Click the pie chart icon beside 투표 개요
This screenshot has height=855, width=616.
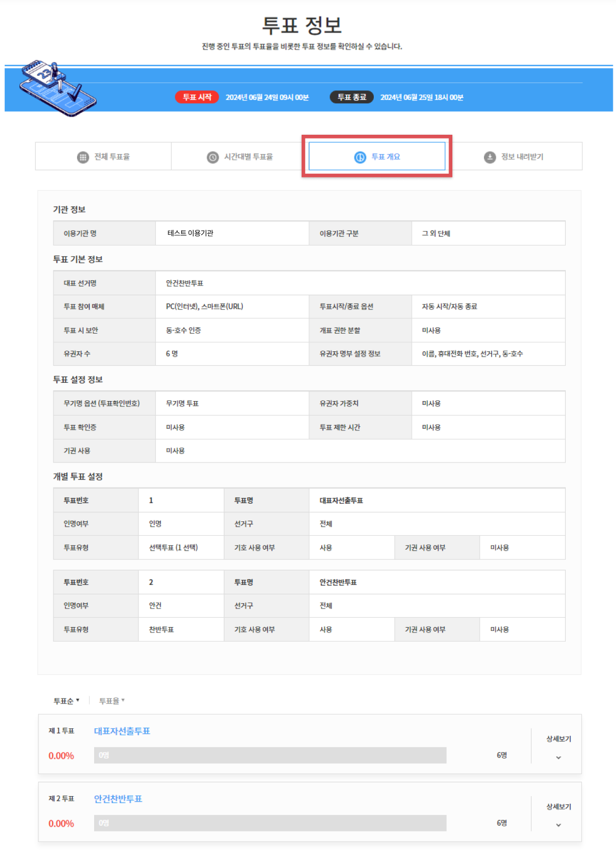click(x=360, y=157)
